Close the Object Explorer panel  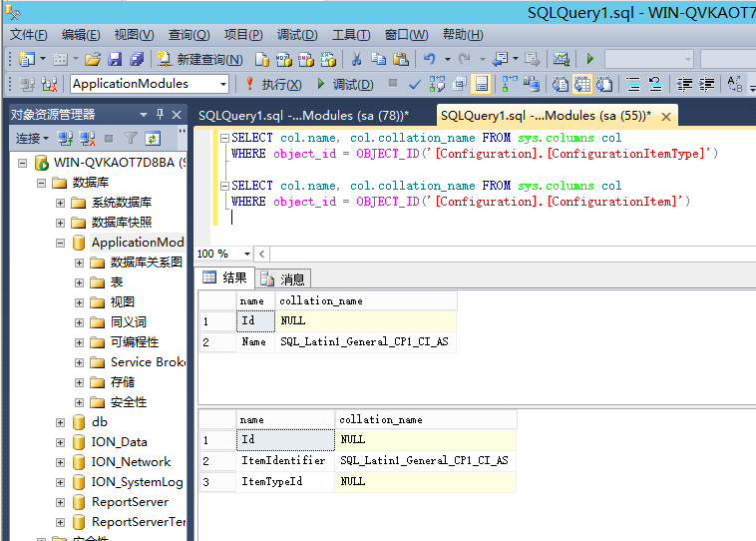pyautogui.click(x=177, y=115)
